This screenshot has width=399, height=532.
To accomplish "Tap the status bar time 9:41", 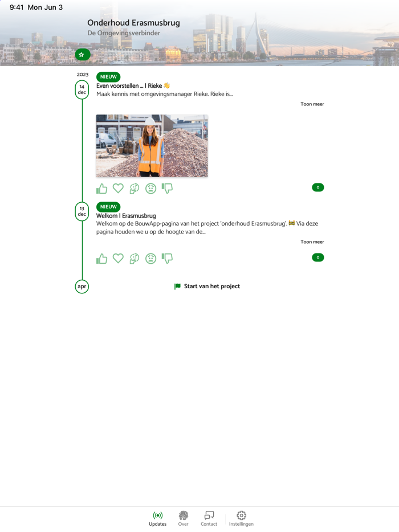I will point(17,7).
